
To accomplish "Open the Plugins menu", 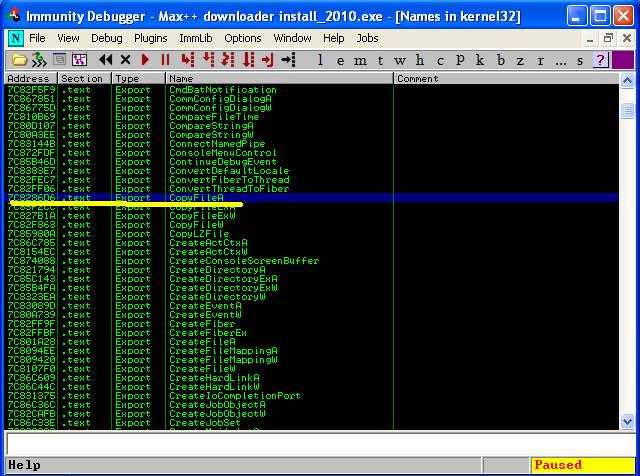I will click(151, 38).
